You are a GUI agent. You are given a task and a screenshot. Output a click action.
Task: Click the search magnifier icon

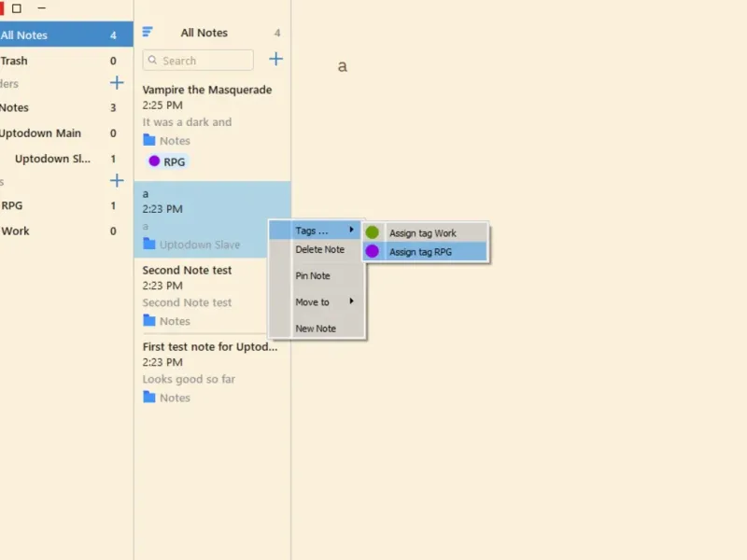point(152,60)
